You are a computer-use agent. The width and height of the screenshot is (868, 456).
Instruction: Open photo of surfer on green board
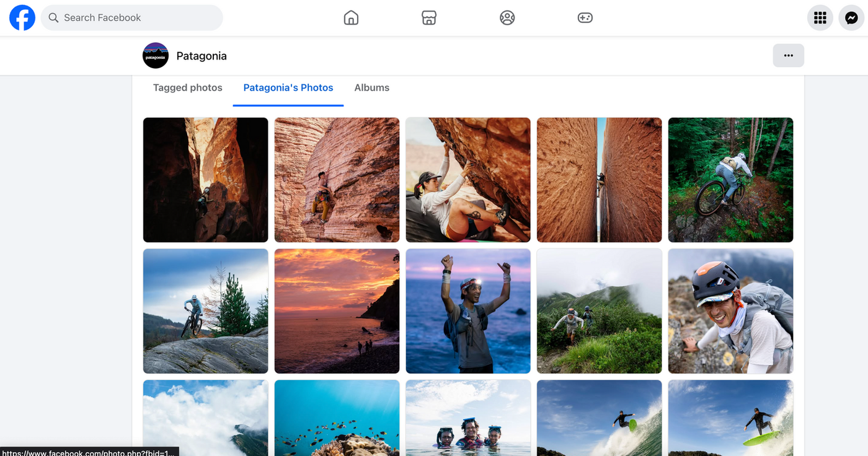pos(731,418)
